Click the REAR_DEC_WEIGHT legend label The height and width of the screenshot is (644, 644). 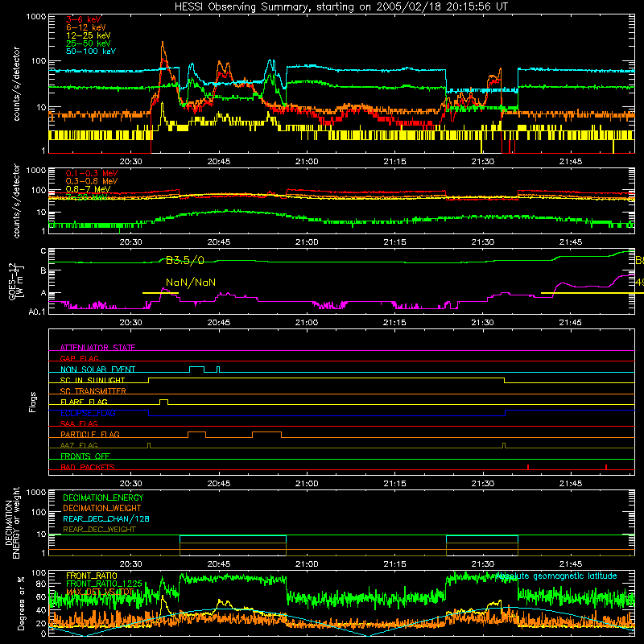[x=99, y=530]
